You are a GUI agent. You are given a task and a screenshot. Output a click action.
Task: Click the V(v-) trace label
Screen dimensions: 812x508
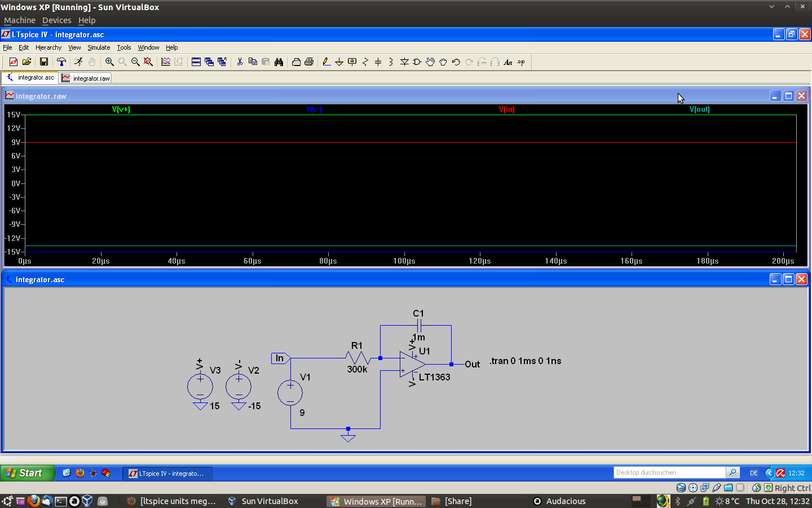[x=314, y=110]
